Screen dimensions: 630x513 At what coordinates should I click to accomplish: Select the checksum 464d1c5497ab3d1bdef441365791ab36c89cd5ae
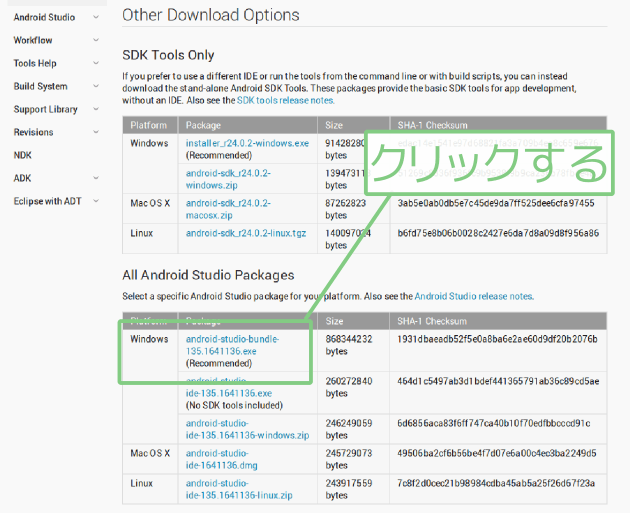tap(498, 381)
